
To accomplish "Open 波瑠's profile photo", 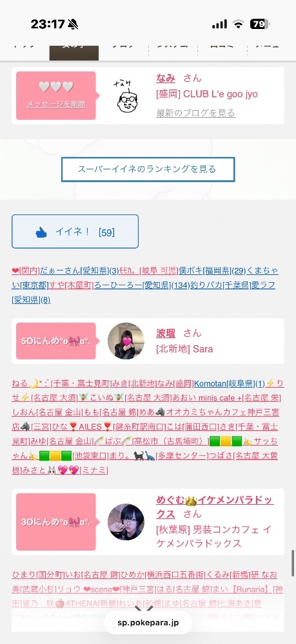I will click(126, 341).
